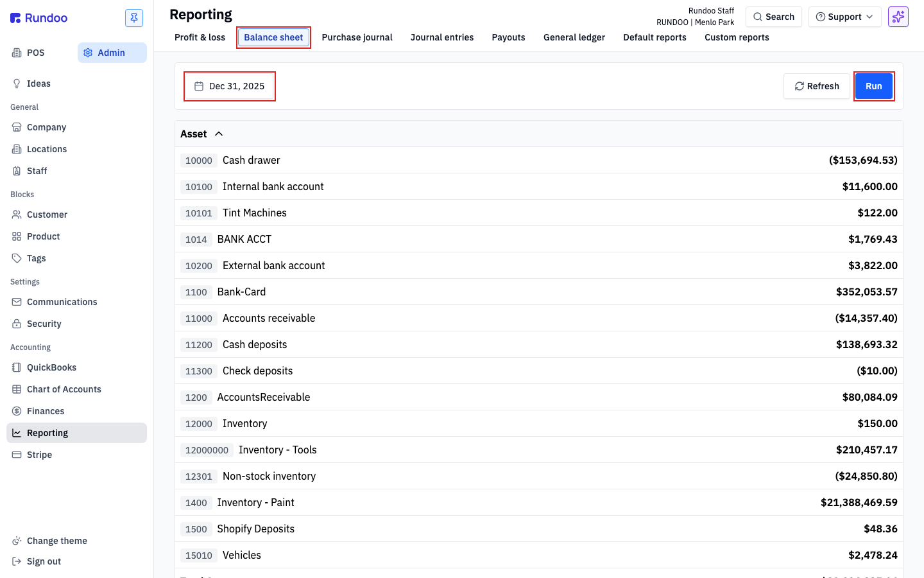Screen dimensions: 924x578
Task: Select the Cash drawer account row
Action: pyautogui.click(x=539, y=160)
